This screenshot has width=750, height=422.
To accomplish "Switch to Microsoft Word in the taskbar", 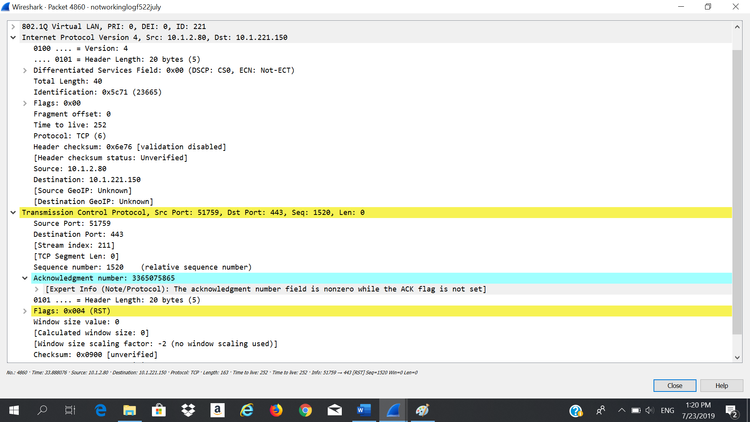I will (363, 409).
